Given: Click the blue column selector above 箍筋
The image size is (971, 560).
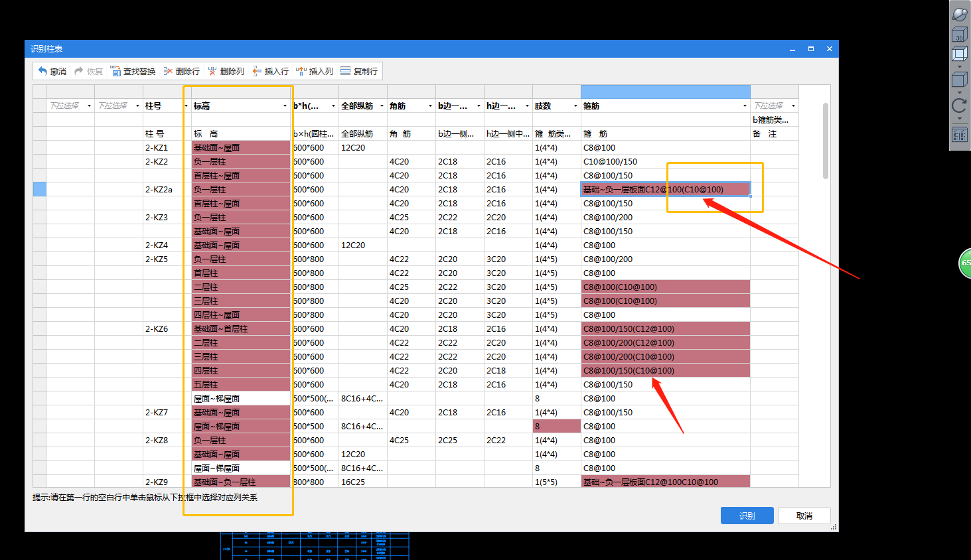Looking at the screenshot, I should 666,92.
